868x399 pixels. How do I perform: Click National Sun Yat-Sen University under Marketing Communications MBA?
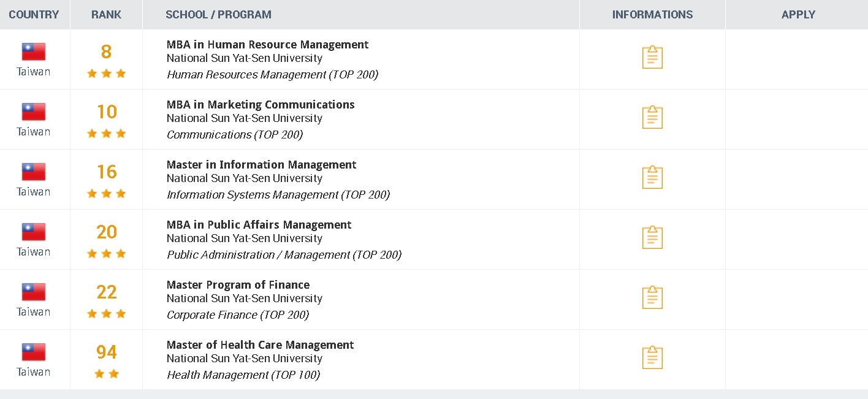tap(245, 119)
